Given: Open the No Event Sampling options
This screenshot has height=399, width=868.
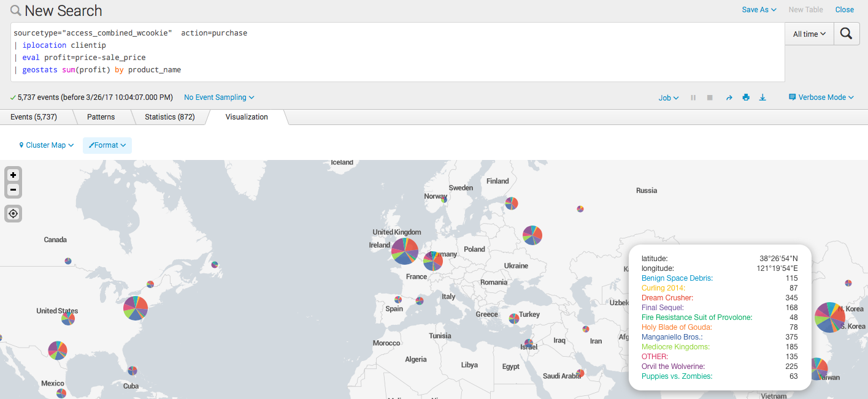Looking at the screenshot, I should pyautogui.click(x=218, y=97).
